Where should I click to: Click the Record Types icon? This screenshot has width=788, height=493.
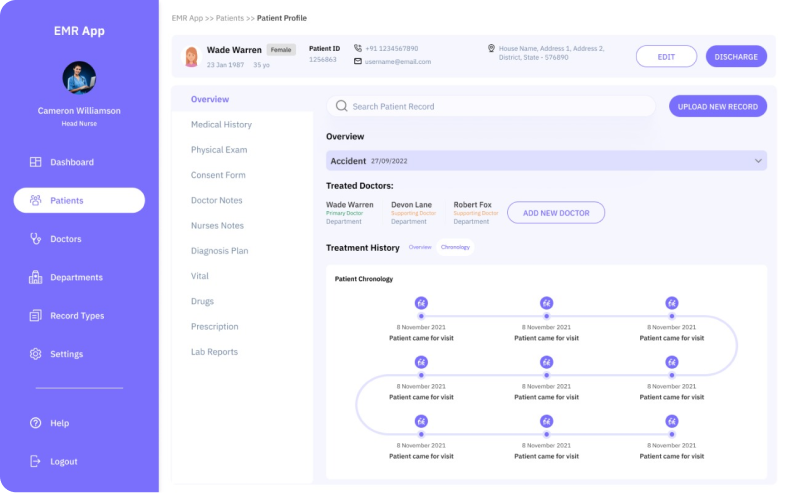coord(35,316)
